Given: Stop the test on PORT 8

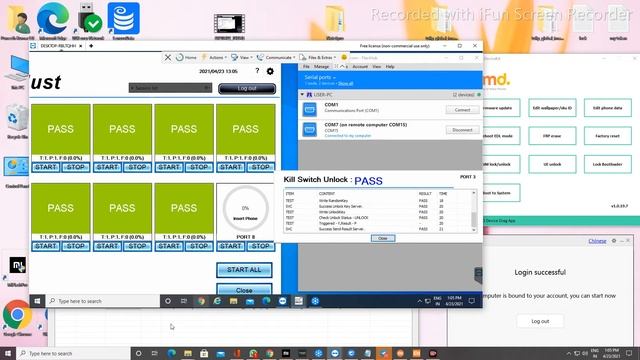Looking at the screenshot, I should [260, 246].
